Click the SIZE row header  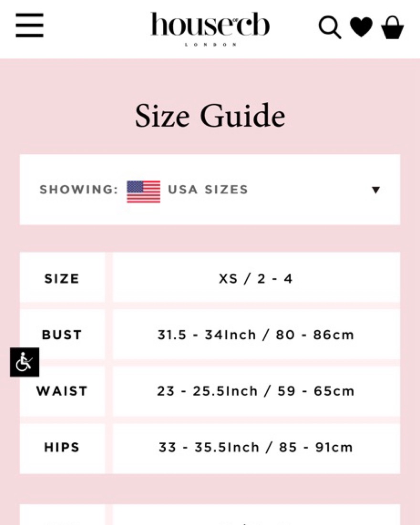62,279
